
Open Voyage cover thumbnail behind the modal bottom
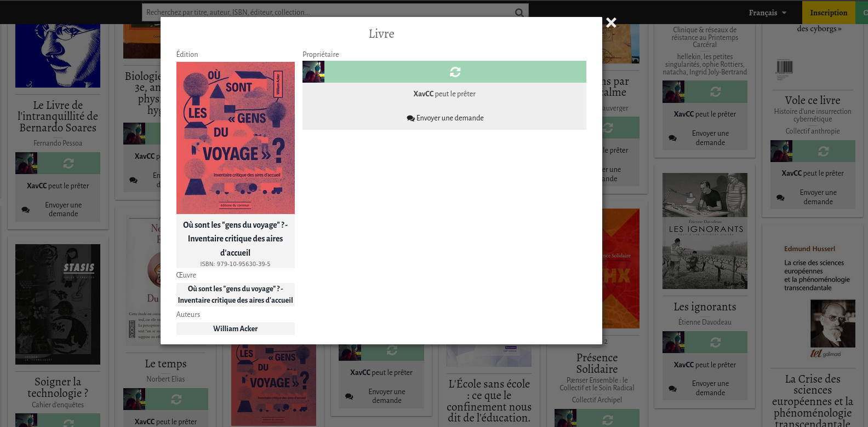tap(273, 385)
